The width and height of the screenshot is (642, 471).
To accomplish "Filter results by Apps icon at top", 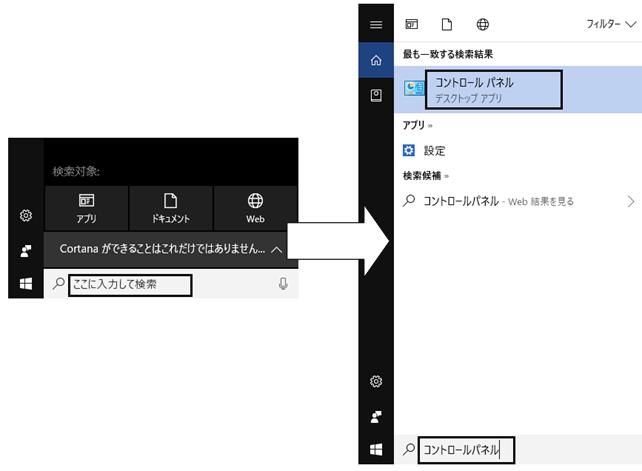I will 411,24.
